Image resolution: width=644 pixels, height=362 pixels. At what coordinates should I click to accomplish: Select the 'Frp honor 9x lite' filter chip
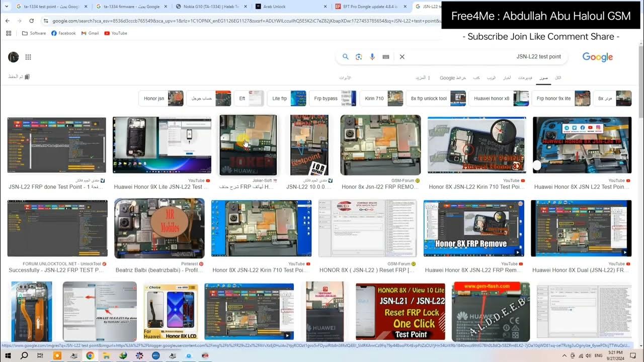tap(561, 99)
